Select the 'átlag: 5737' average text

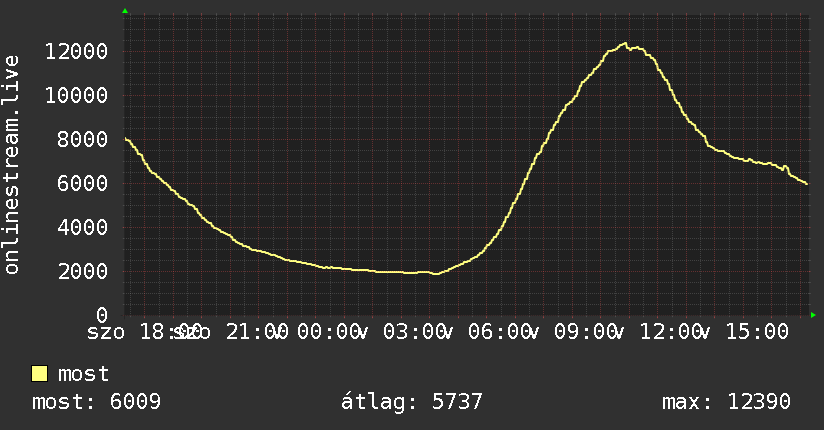(x=411, y=402)
